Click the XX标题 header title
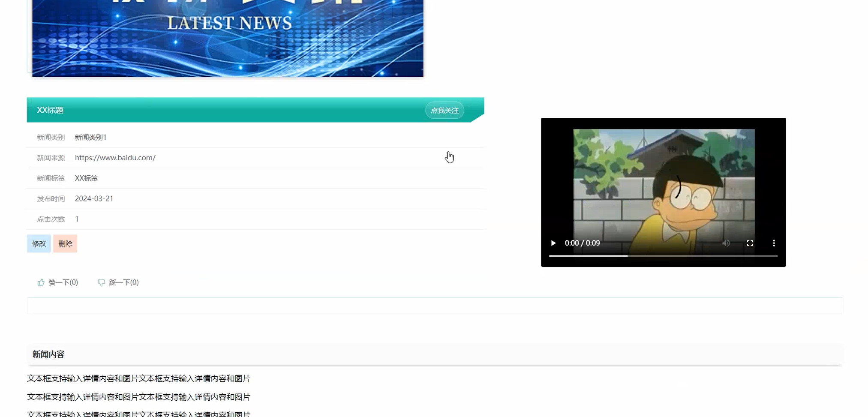Viewport: 868px width, 417px height. (x=50, y=110)
